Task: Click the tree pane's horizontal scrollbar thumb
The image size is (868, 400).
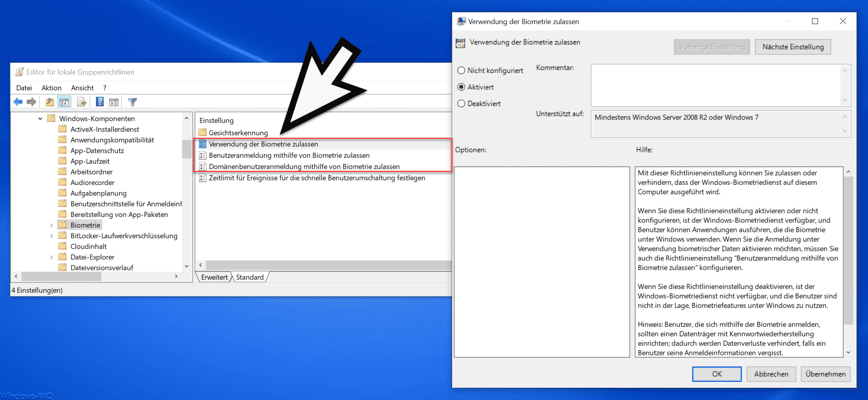Action: pos(61,277)
